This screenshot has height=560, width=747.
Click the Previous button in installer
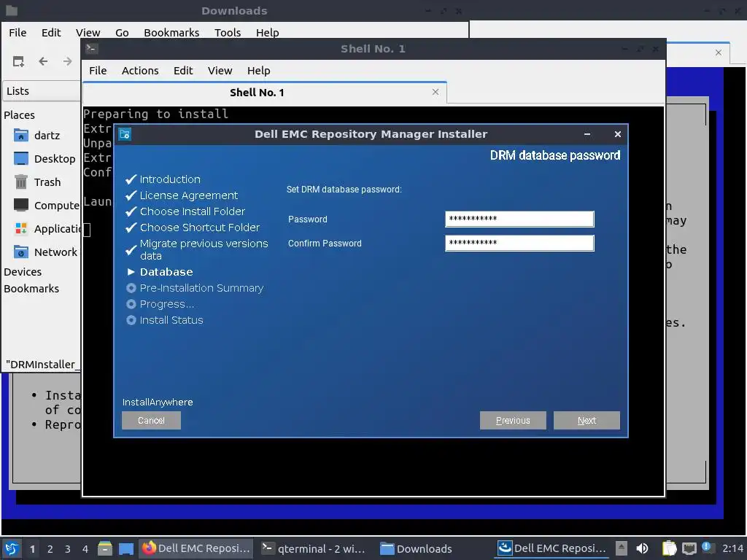pos(513,421)
